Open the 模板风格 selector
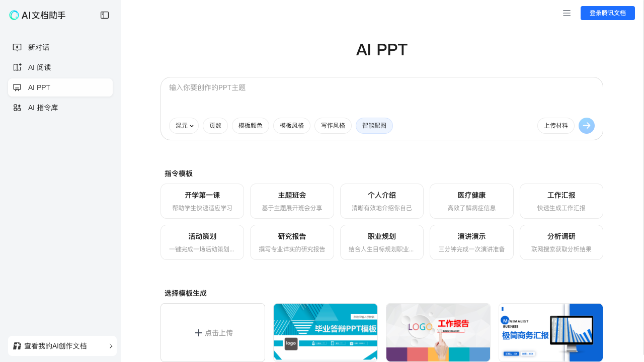The image size is (644, 362). coord(292,126)
